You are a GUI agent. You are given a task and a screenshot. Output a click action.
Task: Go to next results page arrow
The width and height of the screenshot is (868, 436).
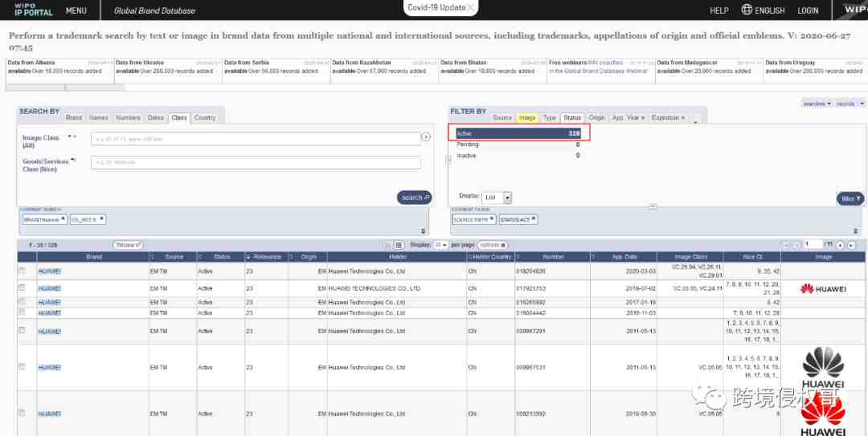tap(840, 245)
